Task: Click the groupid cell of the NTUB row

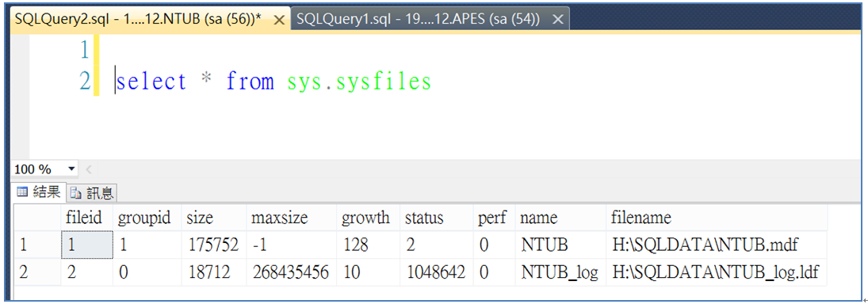Action: [x=147, y=245]
